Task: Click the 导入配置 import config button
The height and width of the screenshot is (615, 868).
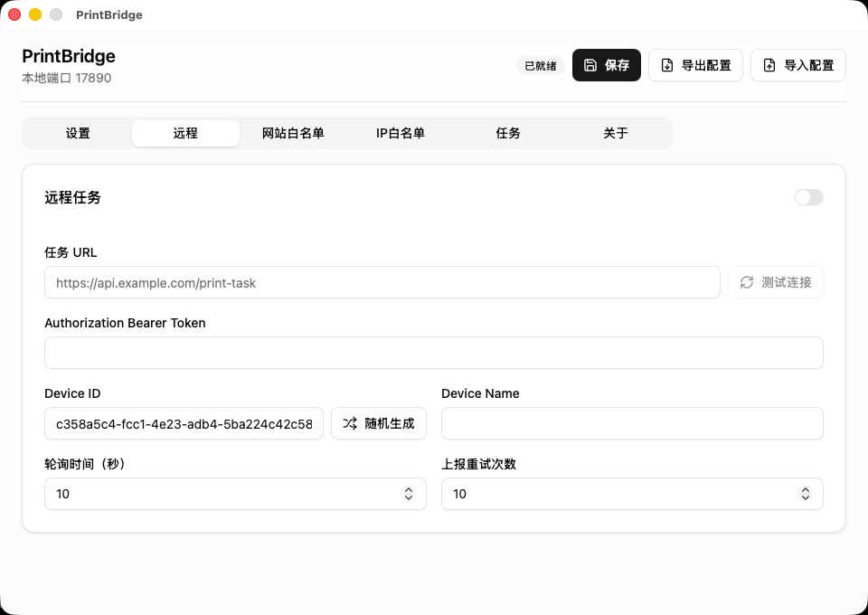Action: (797, 65)
